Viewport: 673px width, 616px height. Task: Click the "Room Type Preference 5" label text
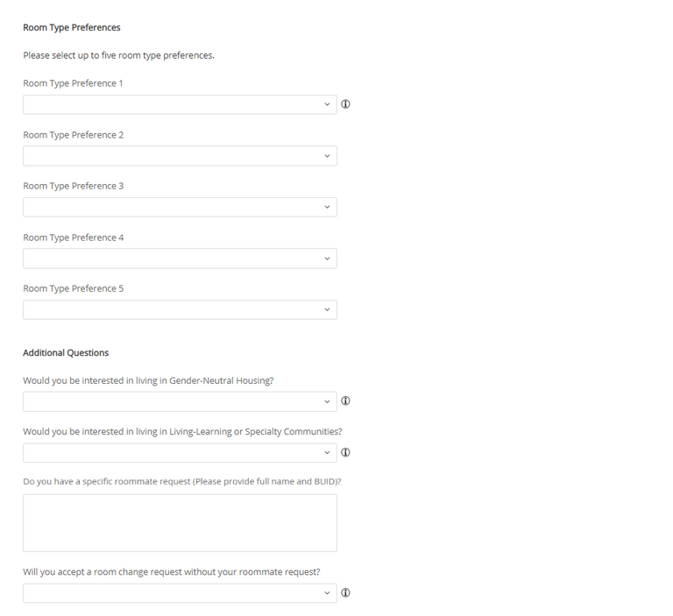pyautogui.click(x=73, y=288)
